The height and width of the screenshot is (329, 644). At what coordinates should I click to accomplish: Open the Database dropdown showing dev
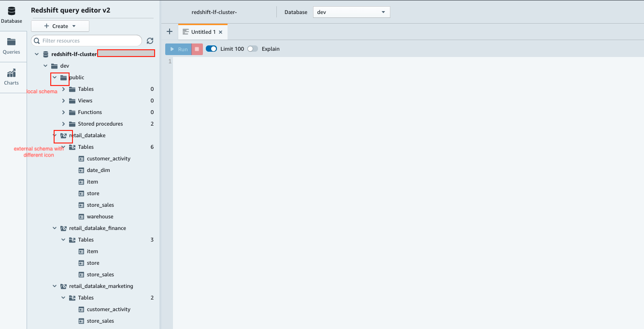coord(351,12)
